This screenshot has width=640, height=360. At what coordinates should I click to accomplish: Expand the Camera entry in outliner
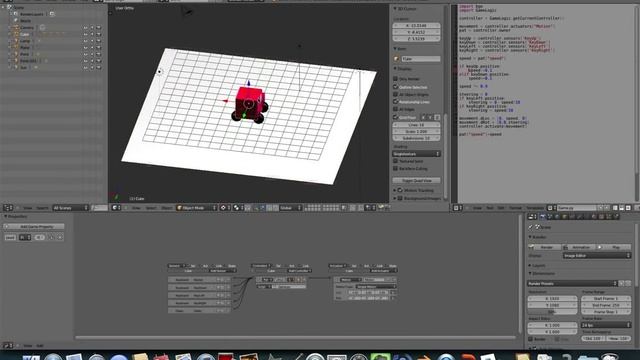tap(9, 28)
